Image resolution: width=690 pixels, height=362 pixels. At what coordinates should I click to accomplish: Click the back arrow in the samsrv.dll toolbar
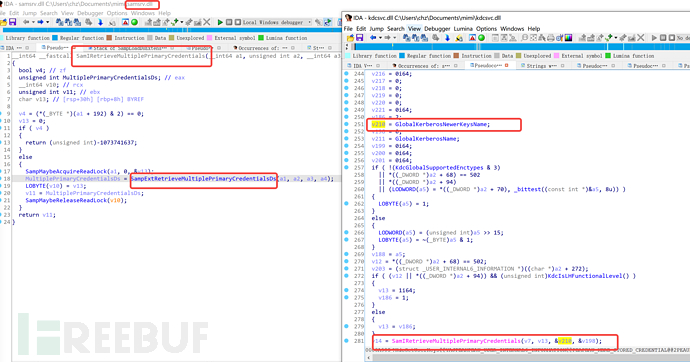pos(26,22)
